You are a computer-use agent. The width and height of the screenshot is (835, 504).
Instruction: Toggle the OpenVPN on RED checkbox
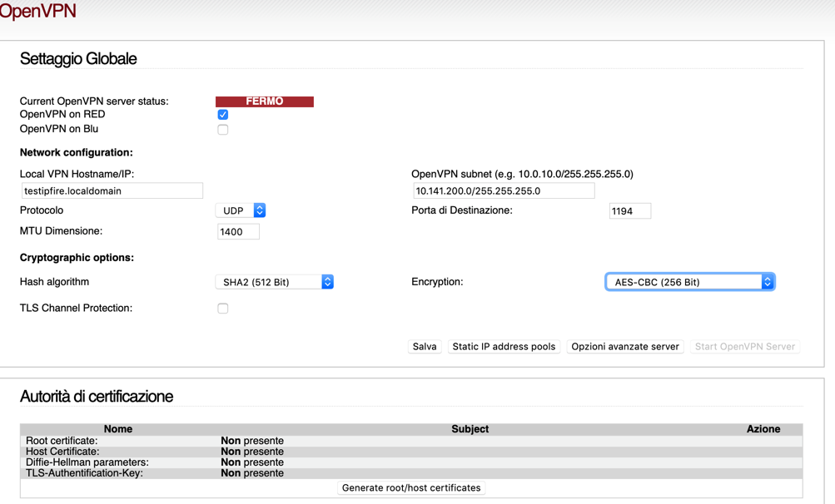(x=222, y=115)
